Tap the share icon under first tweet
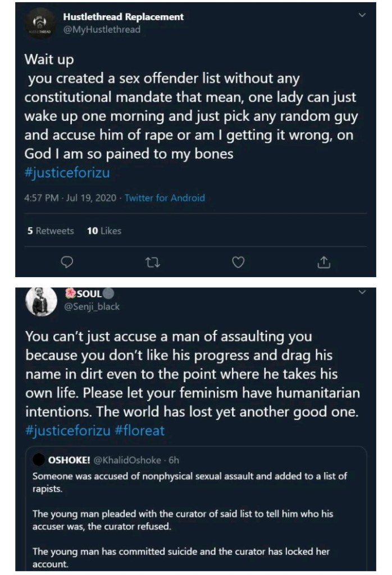 324,262
